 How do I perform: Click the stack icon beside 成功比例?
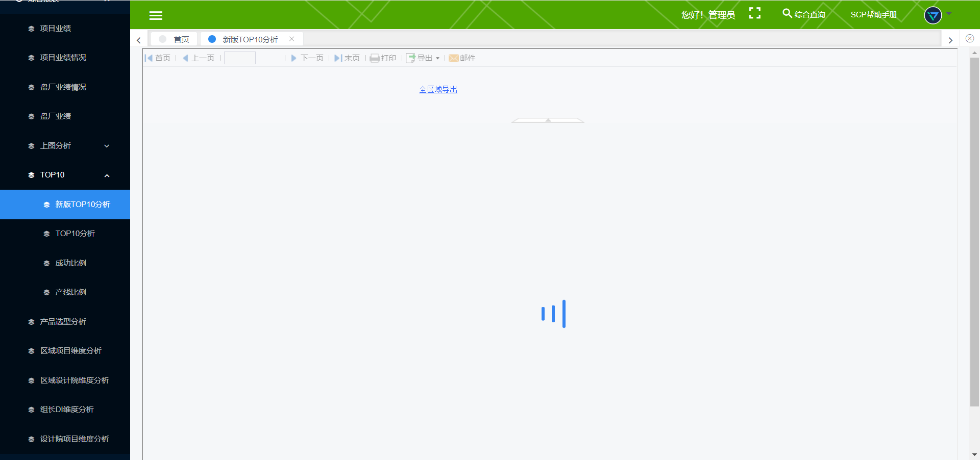tap(46, 264)
